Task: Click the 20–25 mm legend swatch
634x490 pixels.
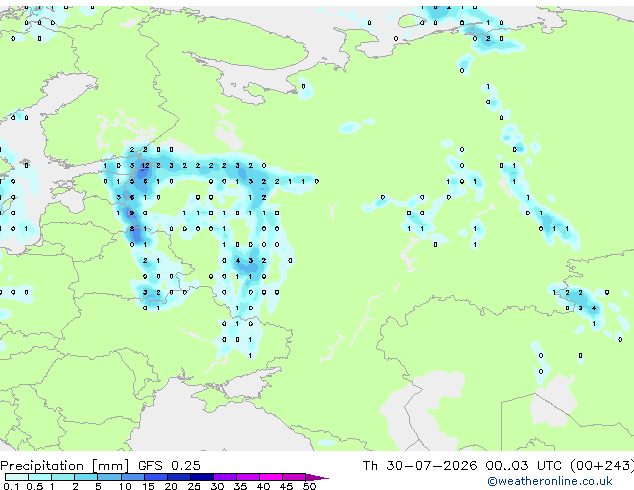Action: [178, 477]
